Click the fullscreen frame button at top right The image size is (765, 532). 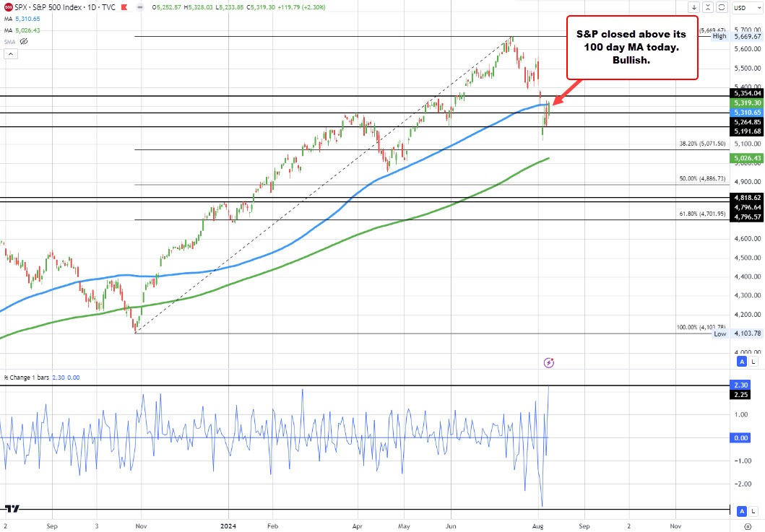coord(722,7)
